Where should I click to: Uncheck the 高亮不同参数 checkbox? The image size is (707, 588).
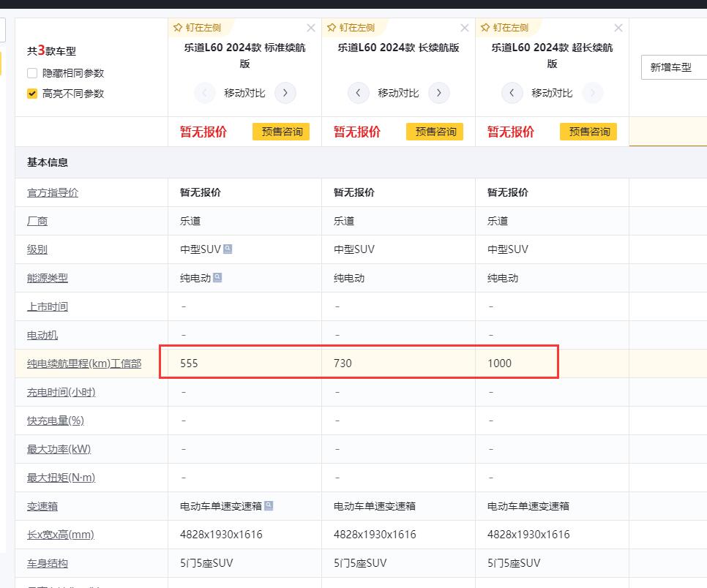pos(32,94)
